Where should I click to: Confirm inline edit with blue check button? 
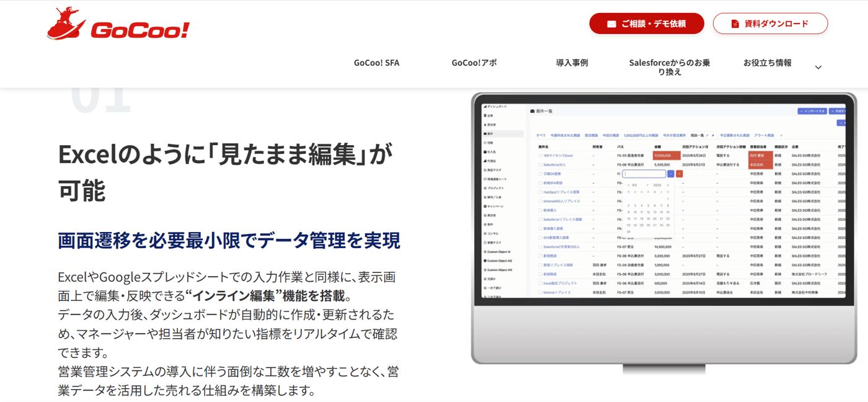670,174
